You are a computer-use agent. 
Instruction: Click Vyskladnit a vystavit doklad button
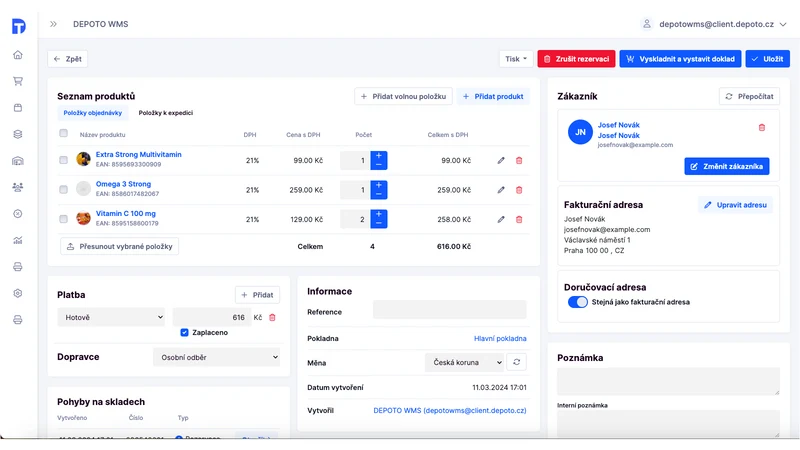(x=681, y=59)
